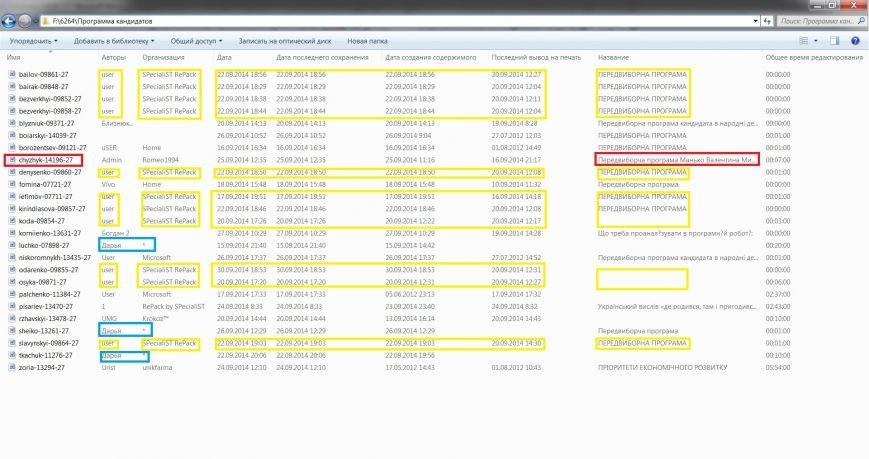The image size is (869, 459).
Task: Select the file name pisariev-13470-27
Action: [x=46, y=306]
